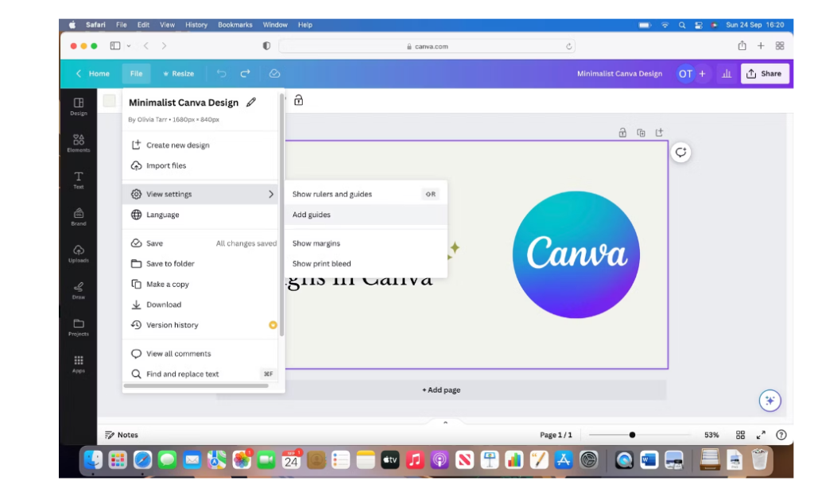Open Version history

pos(200,325)
